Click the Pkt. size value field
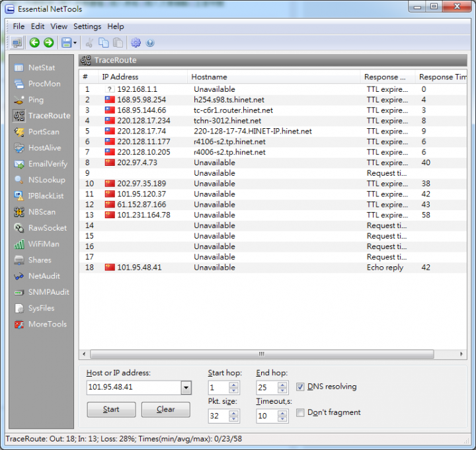This screenshot has height=450, width=476. pos(219,416)
